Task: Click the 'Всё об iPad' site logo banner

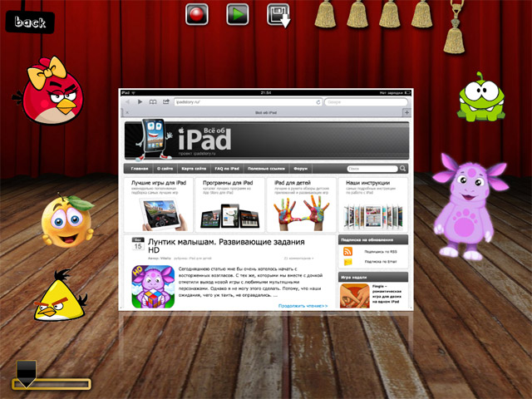Action: pyautogui.click(x=267, y=140)
